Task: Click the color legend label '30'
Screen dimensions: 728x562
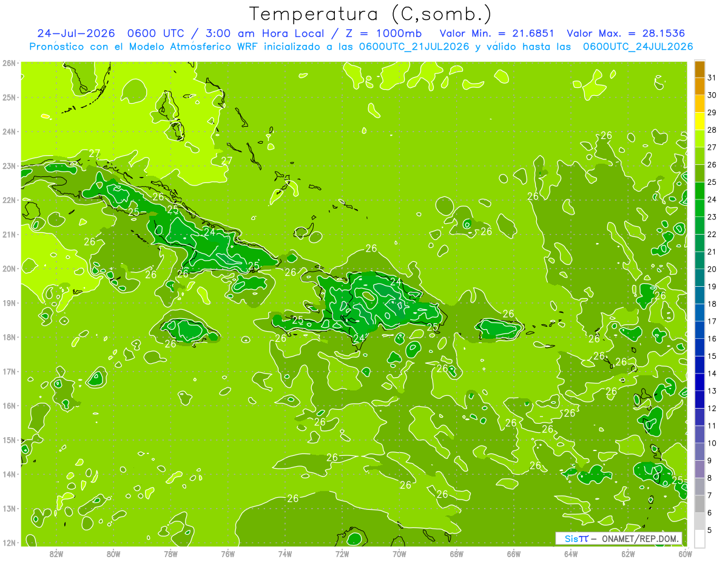Action: coord(712,95)
